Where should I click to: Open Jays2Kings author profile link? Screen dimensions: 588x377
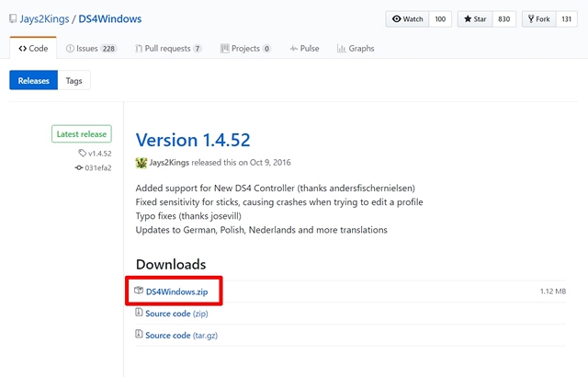point(169,163)
